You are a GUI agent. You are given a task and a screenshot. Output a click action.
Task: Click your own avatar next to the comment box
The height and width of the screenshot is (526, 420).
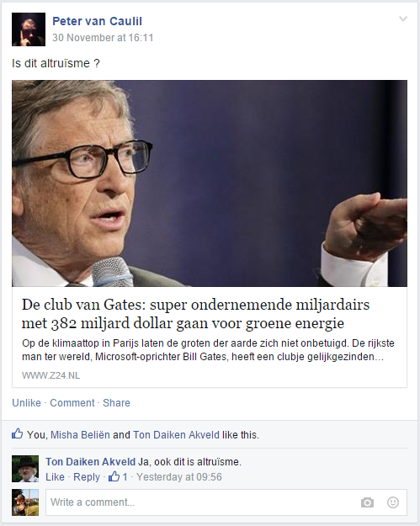[x=25, y=502]
